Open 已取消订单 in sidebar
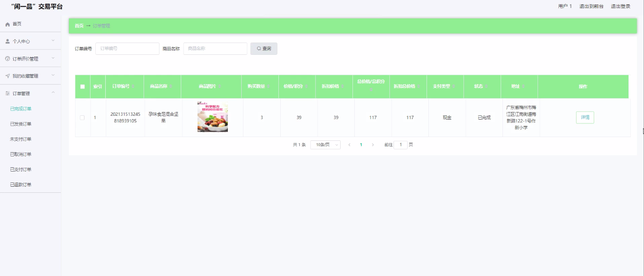This screenshot has height=276, width=644. pos(21,154)
